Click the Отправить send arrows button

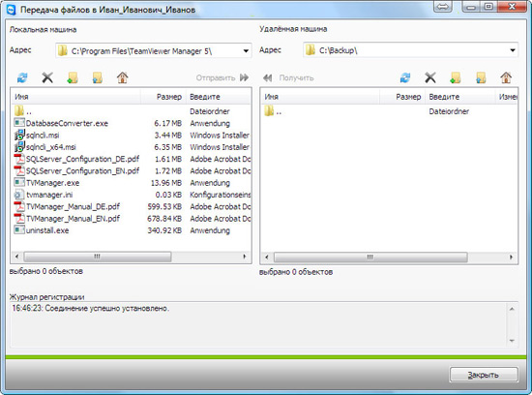click(244, 77)
